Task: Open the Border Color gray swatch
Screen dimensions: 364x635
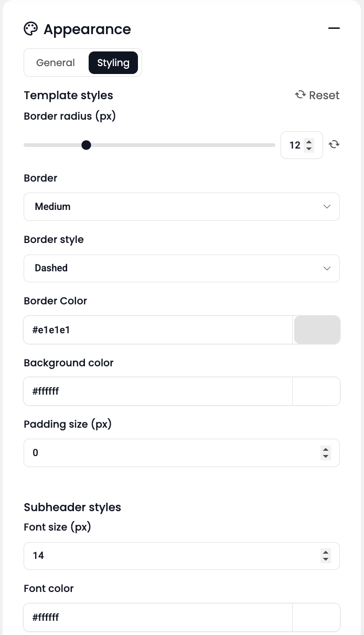Action: click(x=317, y=330)
